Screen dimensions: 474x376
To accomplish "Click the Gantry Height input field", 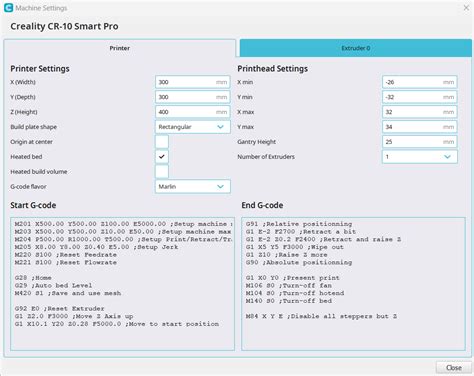I will pyautogui.click(x=420, y=142).
